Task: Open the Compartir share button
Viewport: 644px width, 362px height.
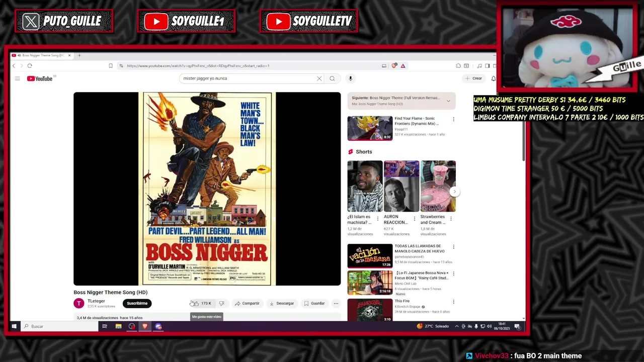Action: 247,303
